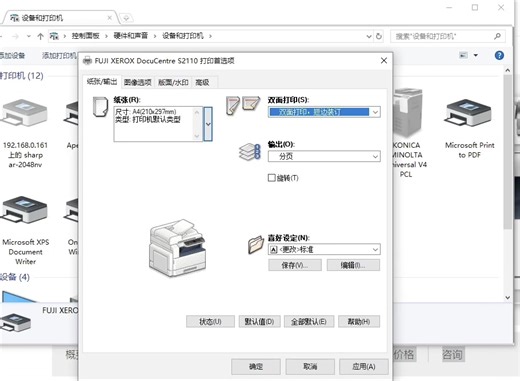Click the stacked pages output icon

(x=250, y=152)
